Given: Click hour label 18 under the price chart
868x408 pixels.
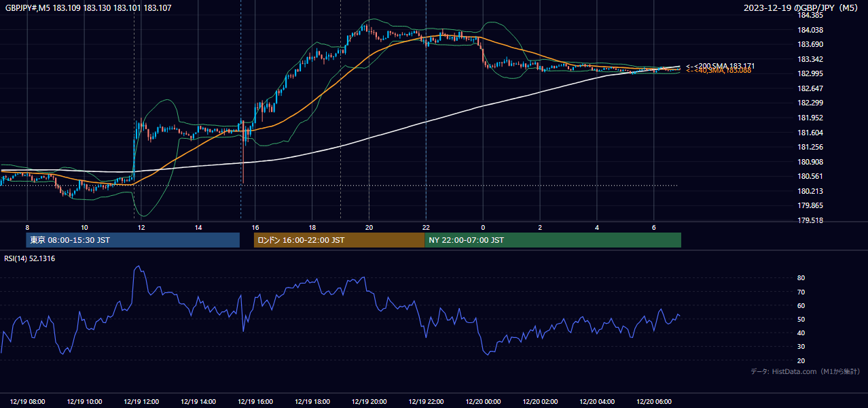Looking at the screenshot, I should pyautogui.click(x=312, y=227).
